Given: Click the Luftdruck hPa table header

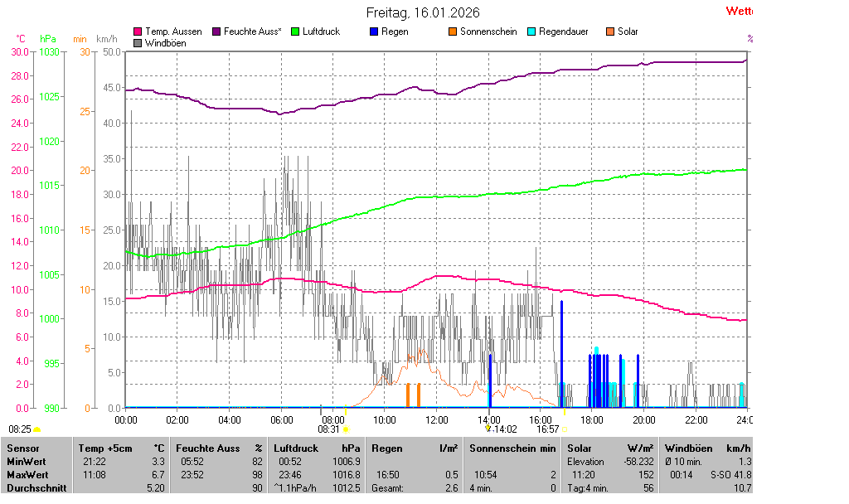Looking at the screenshot, I should (317, 448).
